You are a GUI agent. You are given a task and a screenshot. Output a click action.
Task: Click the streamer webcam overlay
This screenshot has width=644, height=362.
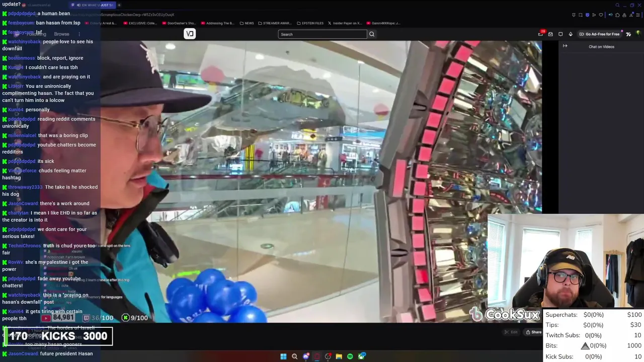566,260
